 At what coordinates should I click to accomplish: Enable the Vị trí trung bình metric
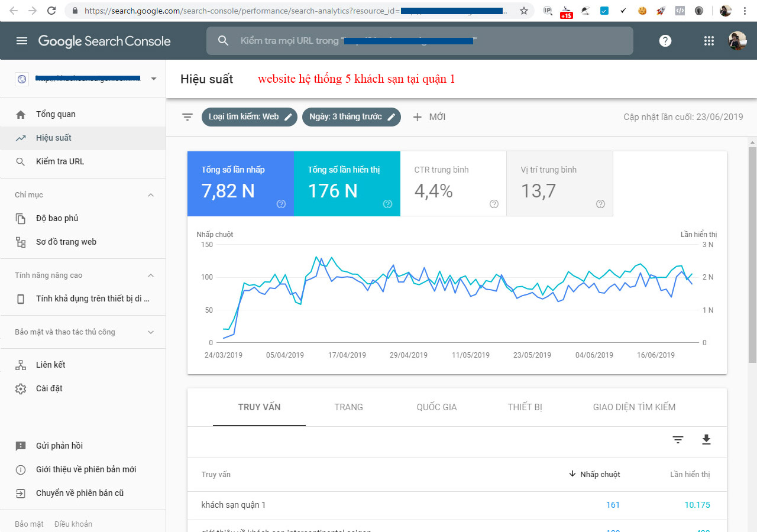[559, 183]
